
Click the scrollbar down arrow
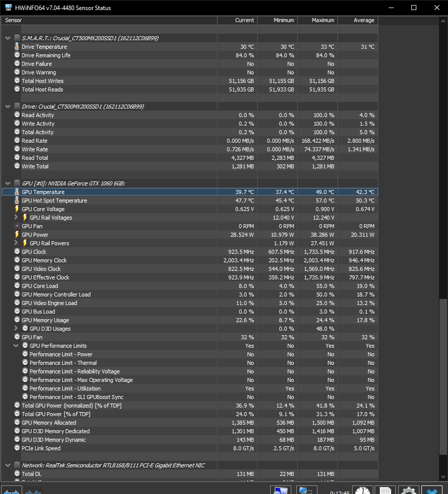443,477
